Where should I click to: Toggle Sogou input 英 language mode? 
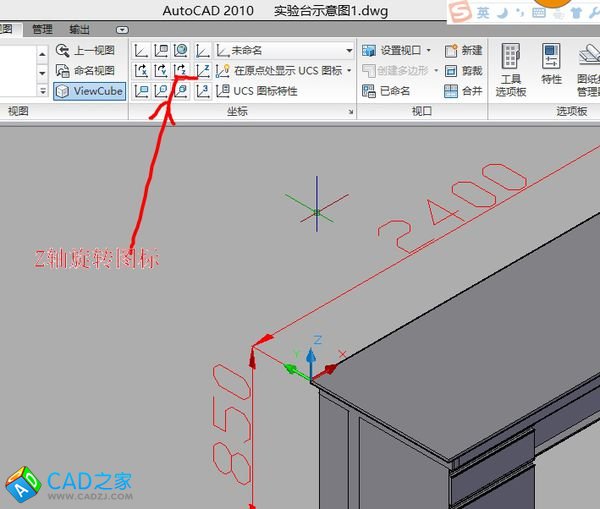click(x=483, y=12)
